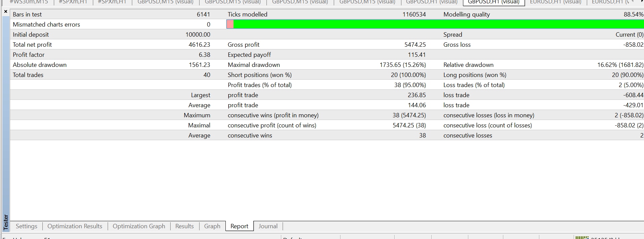Click the green modelling quality bar
This screenshot has width=644, height=239.
(438, 24)
